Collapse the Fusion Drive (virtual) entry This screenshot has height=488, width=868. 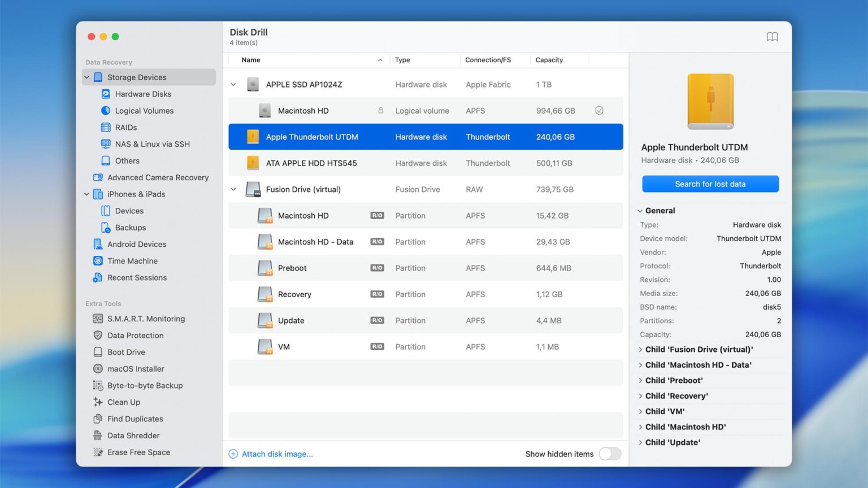point(233,189)
